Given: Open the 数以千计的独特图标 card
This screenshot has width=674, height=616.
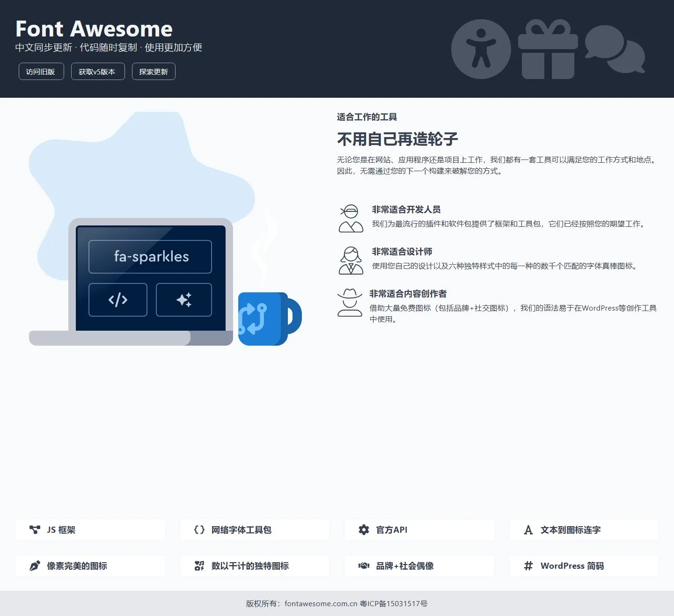Looking at the screenshot, I should [255, 566].
